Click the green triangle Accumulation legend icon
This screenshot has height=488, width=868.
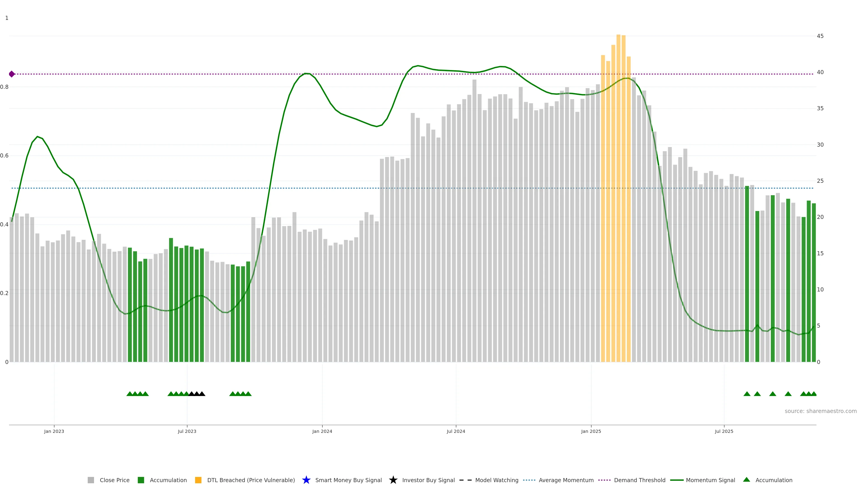pos(746,480)
